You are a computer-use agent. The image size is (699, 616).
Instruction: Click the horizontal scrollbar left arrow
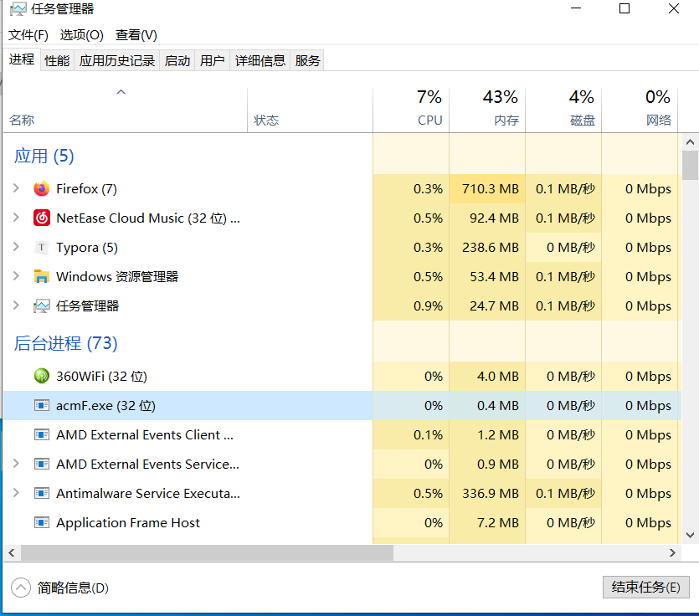pyautogui.click(x=12, y=553)
